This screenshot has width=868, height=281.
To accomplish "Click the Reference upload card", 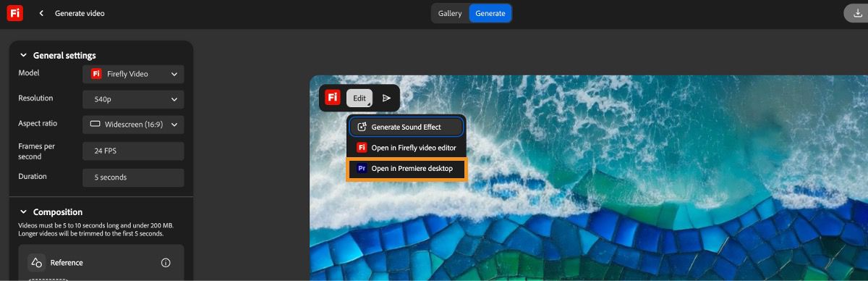I will pos(101,263).
